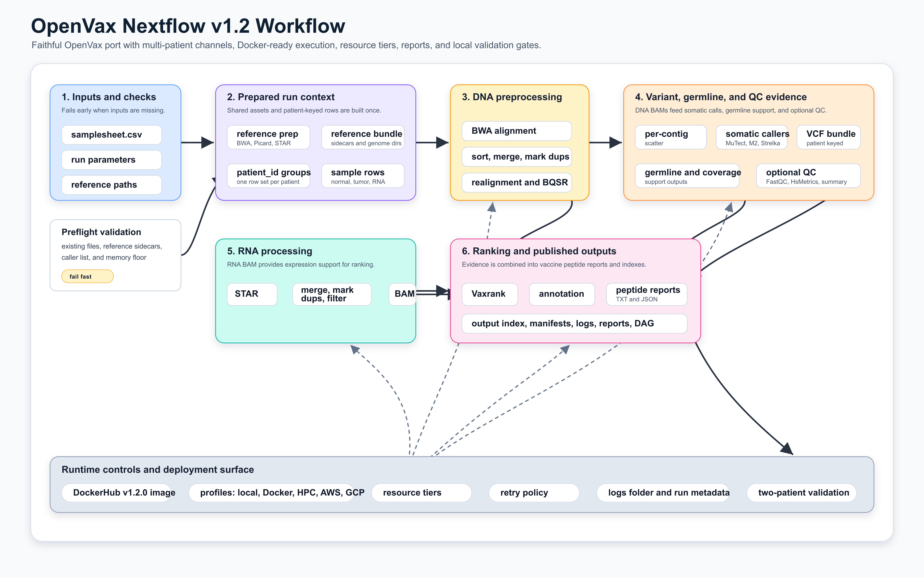Click '6. Ranking and published outputs' heading

point(539,251)
